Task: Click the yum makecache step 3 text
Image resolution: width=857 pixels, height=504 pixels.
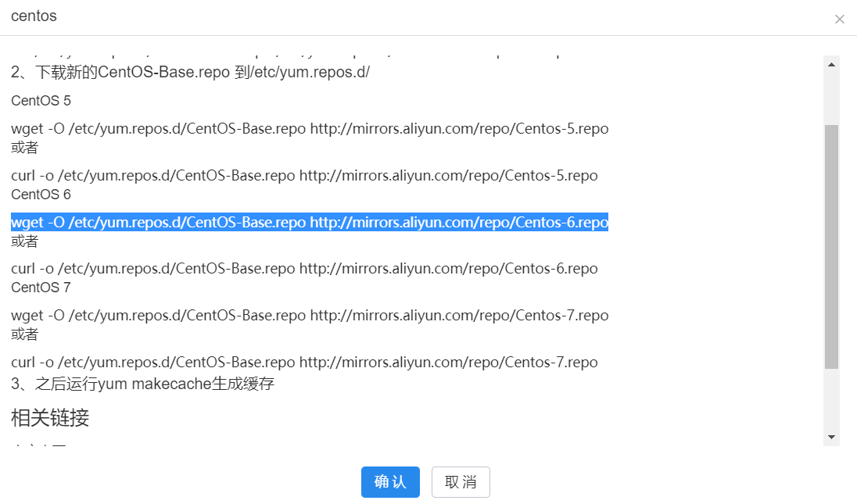Action: point(142,384)
